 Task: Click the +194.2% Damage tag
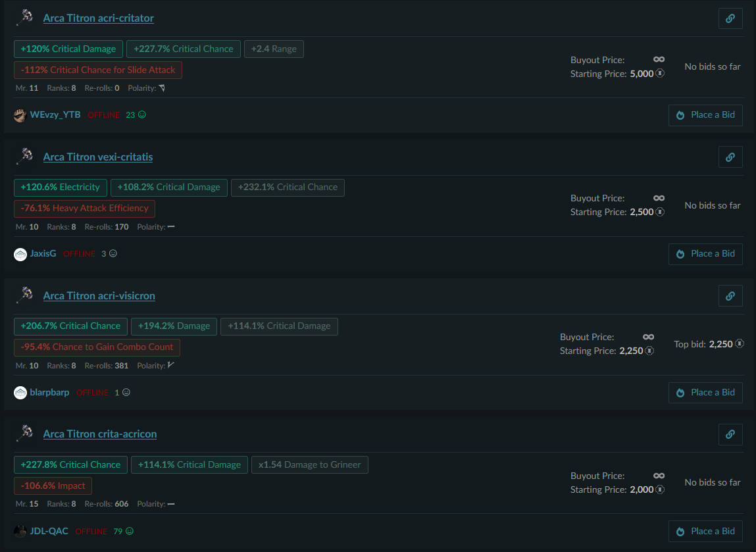coord(174,326)
